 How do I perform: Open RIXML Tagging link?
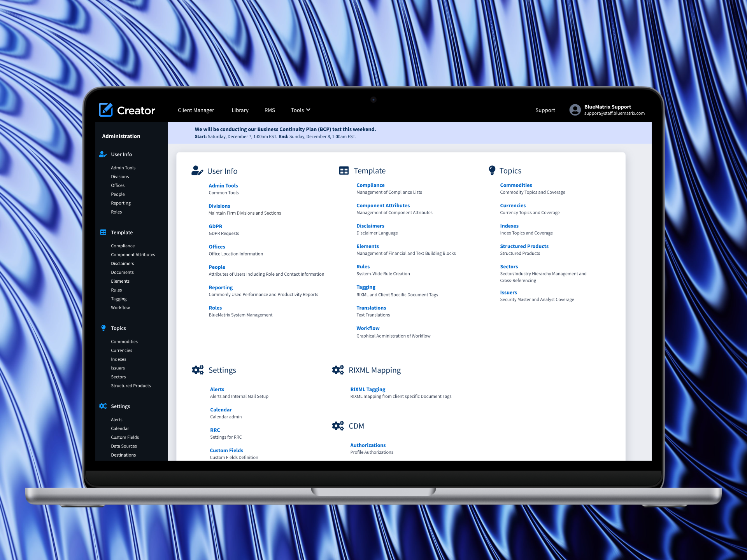[x=368, y=389]
